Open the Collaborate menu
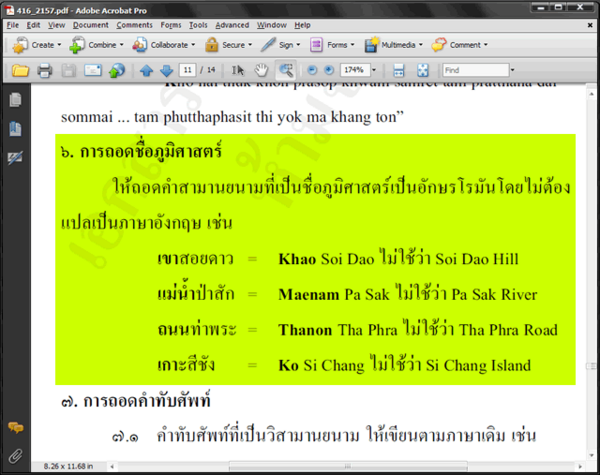600x475 pixels. coord(163,45)
